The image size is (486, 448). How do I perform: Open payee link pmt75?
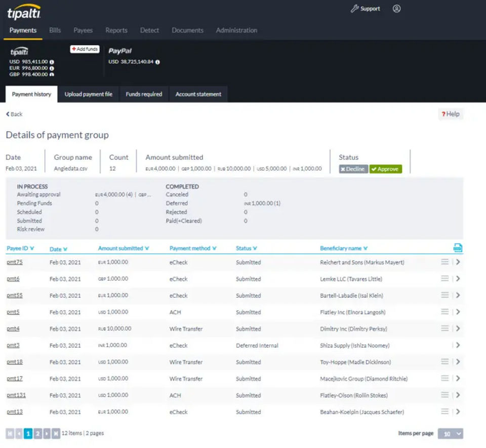(15, 262)
